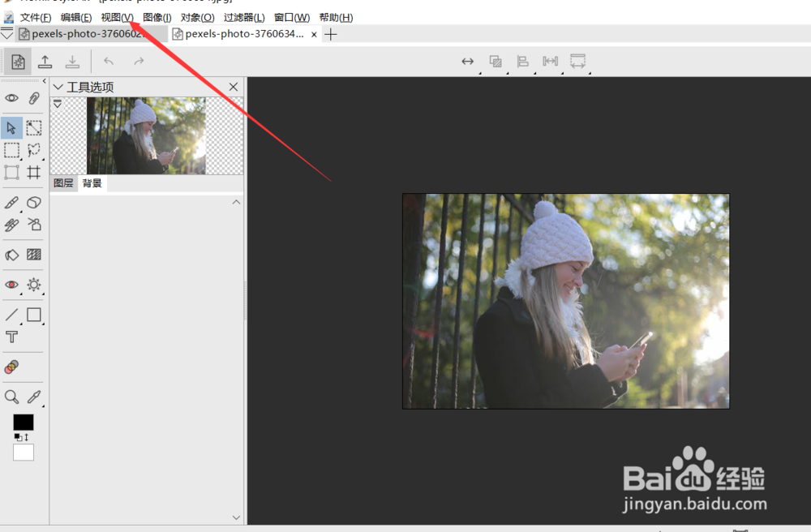811x532 pixels.
Task: Select the red-eye removal tool
Action: pyautogui.click(x=11, y=285)
